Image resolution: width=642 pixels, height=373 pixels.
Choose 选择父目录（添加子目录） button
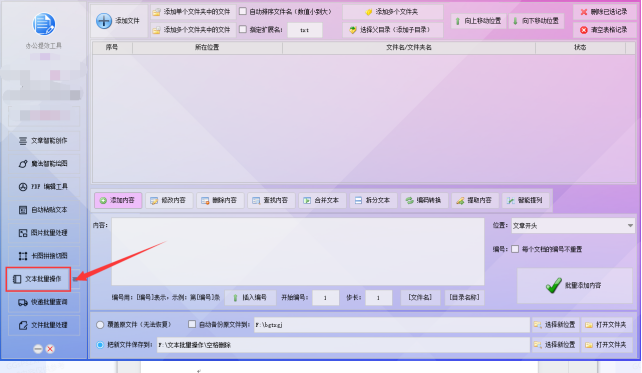point(392,30)
